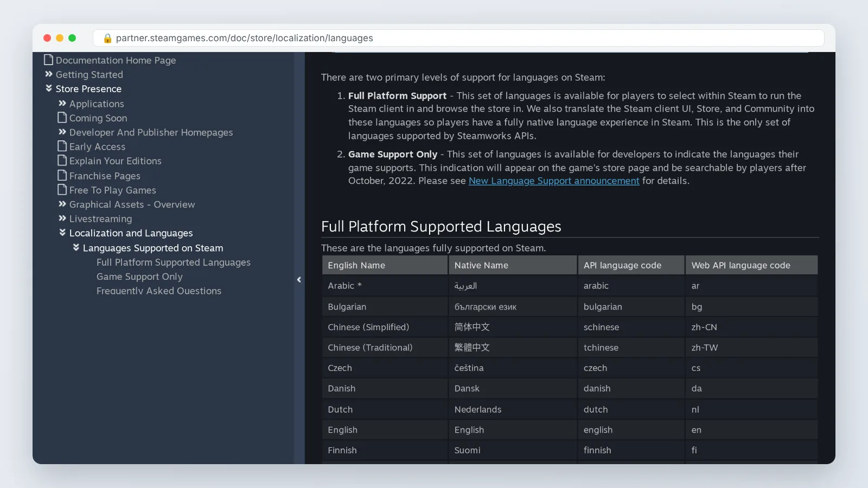Click the Full Platform Support bold term
The height and width of the screenshot is (488, 868).
[x=397, y=96]
